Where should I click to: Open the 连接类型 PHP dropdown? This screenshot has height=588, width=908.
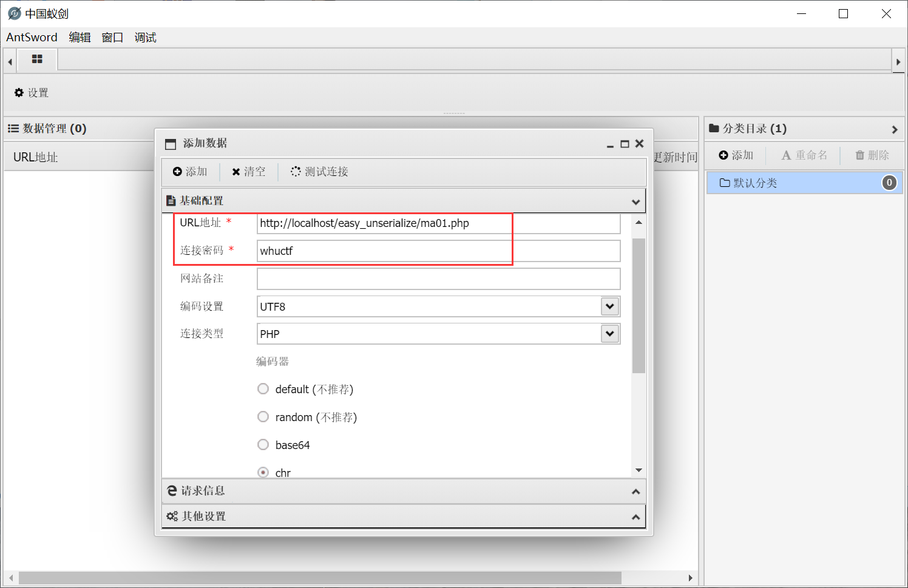tap(609, 333)
